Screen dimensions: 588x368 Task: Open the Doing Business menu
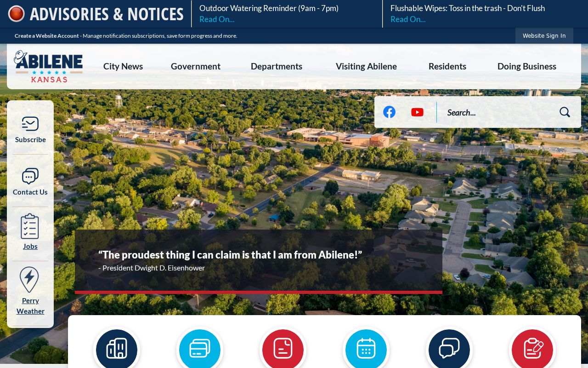[527, 66]
